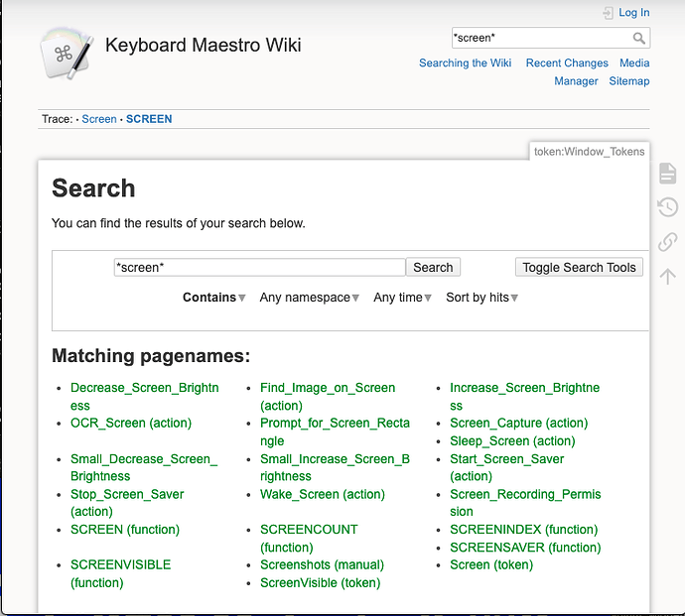Open Small_Decrease_Screen_Brightness result
This screenshot has width=685, height=616.
144,467
